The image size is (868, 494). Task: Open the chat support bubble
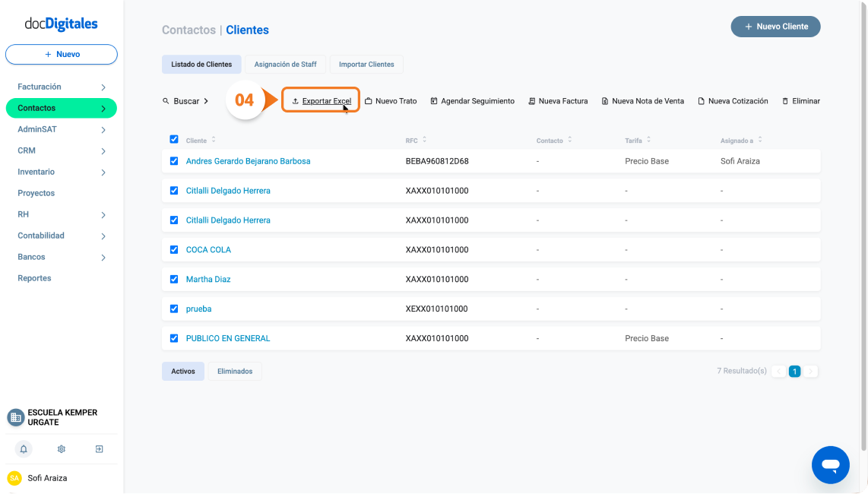click(x=830, y=464)
